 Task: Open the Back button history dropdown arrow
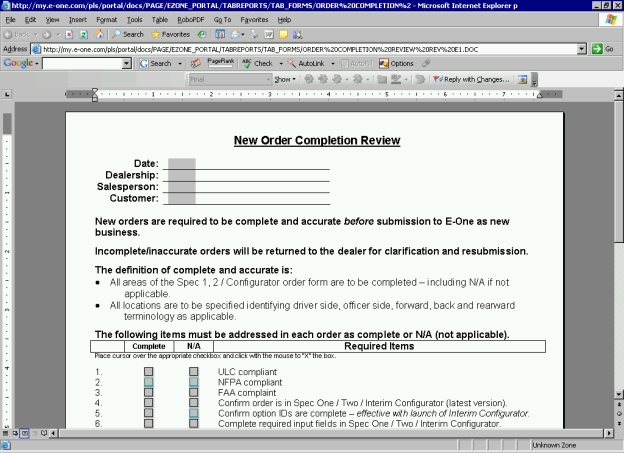35,35
